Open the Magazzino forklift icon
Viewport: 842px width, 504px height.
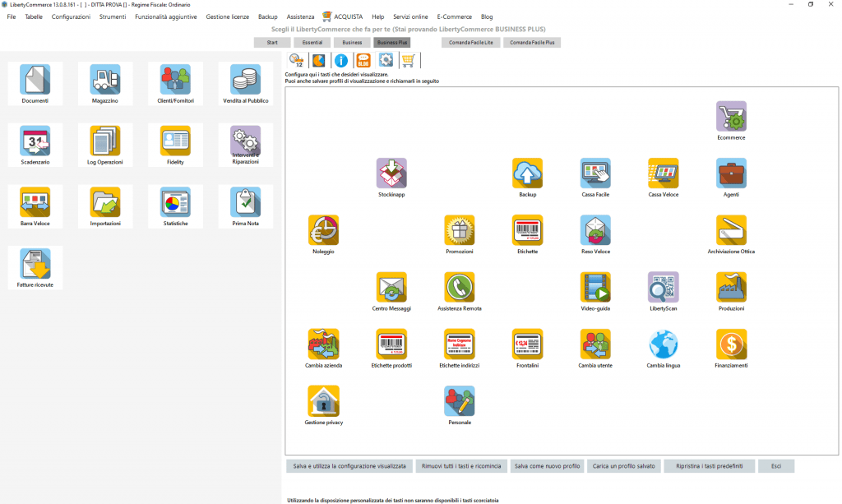tap(105, 83)
